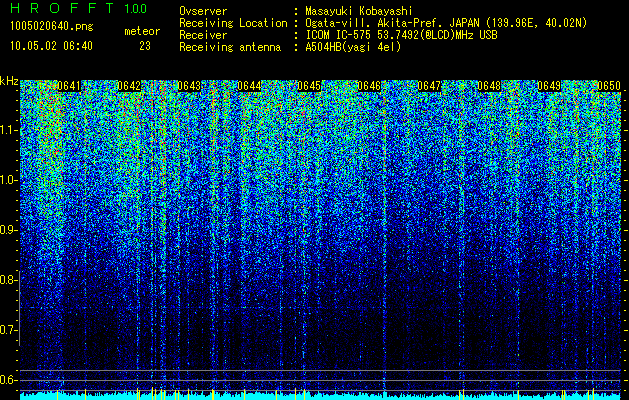Click the 0.6 frequency axis label
The height and width of the screenshot is (400, 629).
[8, 380]
